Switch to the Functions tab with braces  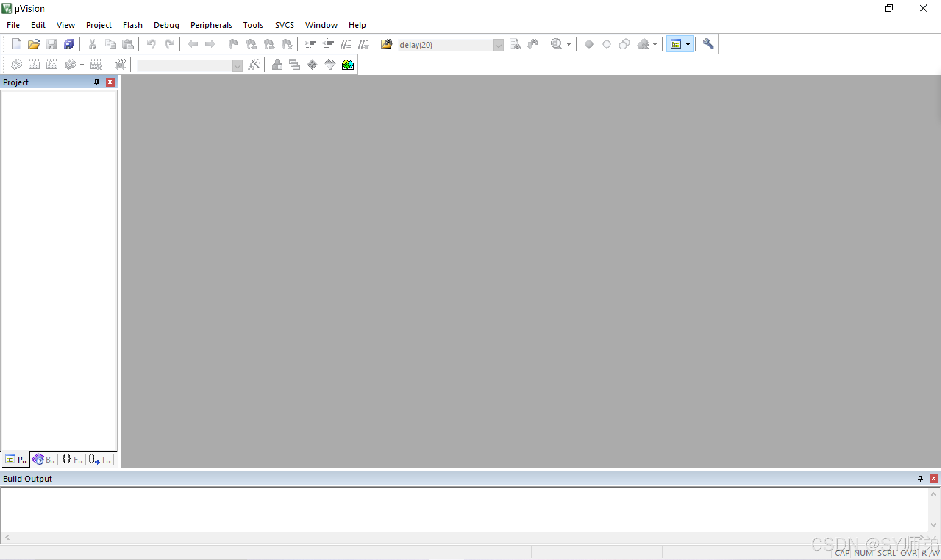pyautogui.click(x=72, y=459)
